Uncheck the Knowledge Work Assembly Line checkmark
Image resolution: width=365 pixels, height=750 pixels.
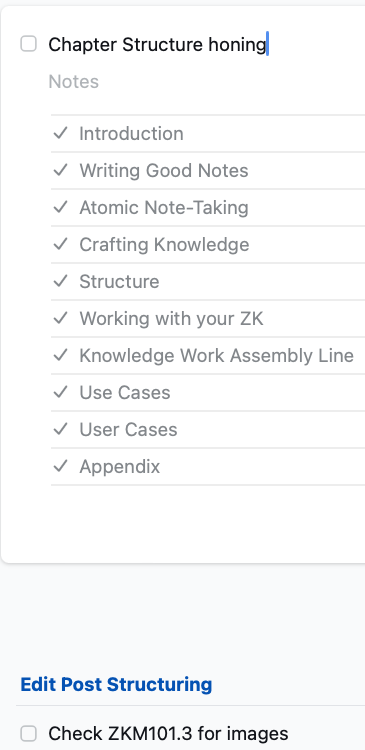tap(61, 355)
